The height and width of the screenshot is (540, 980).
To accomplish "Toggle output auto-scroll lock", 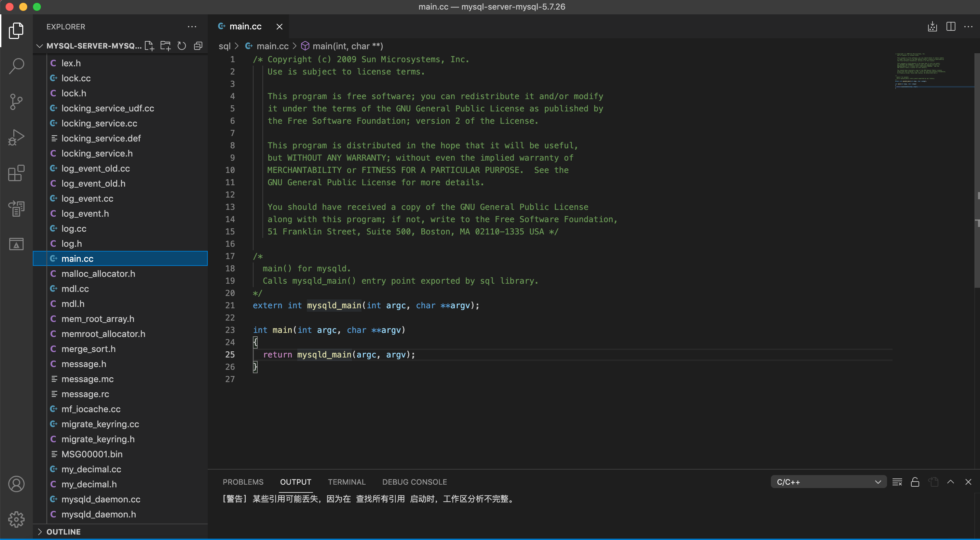I will coord(915,482).
